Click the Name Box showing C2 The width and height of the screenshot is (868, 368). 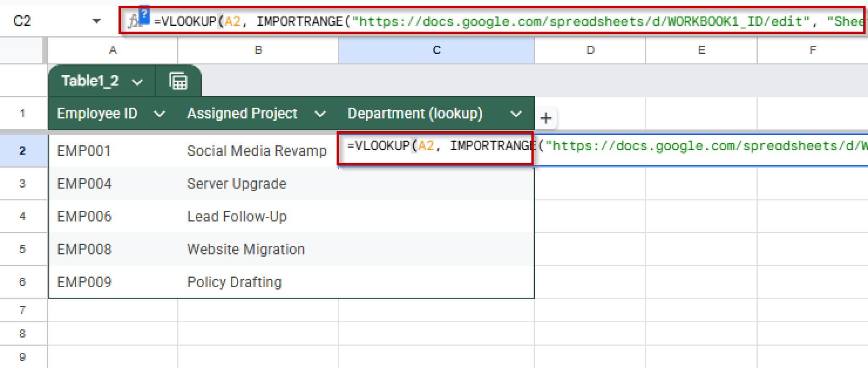click(x=47, y=21)
